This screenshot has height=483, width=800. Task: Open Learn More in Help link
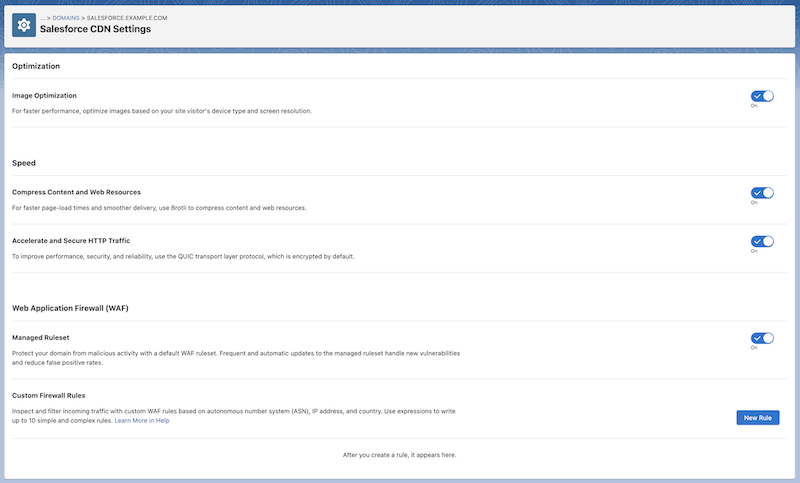coord(142,421)
